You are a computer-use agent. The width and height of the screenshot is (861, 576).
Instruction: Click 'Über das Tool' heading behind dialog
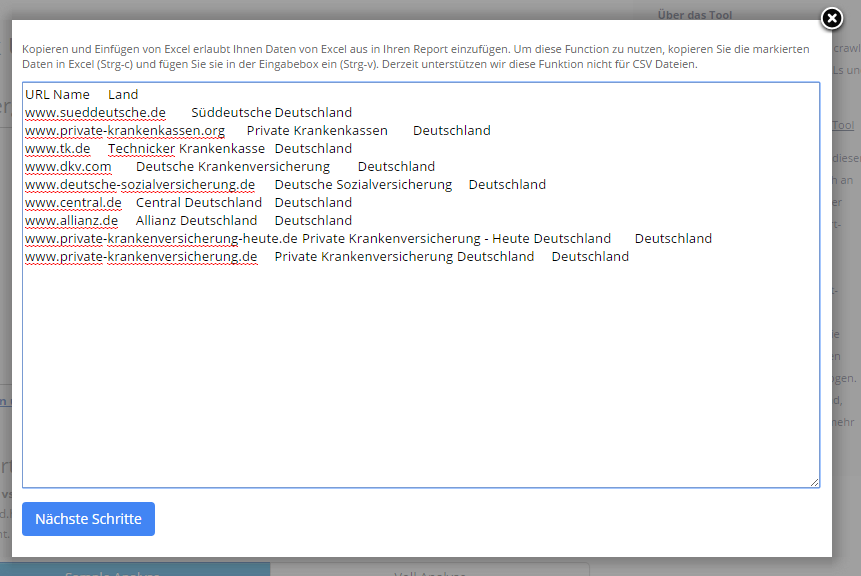(x=695, y=15)
